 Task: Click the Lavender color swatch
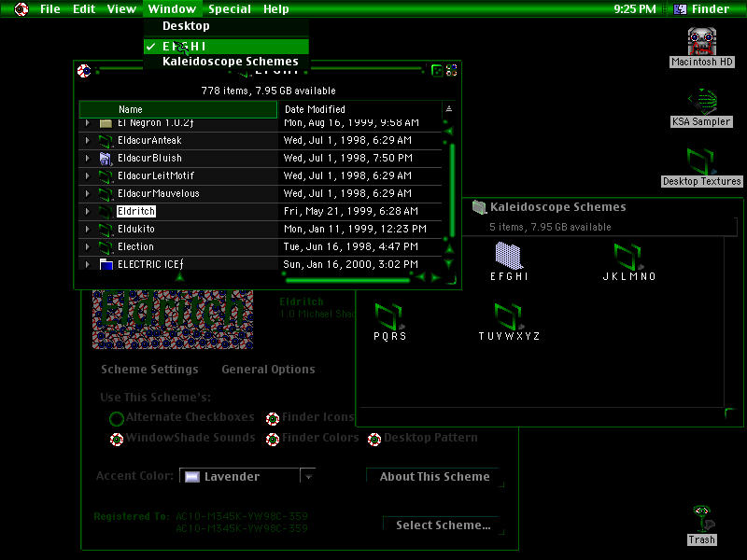(x=192, y=477)
